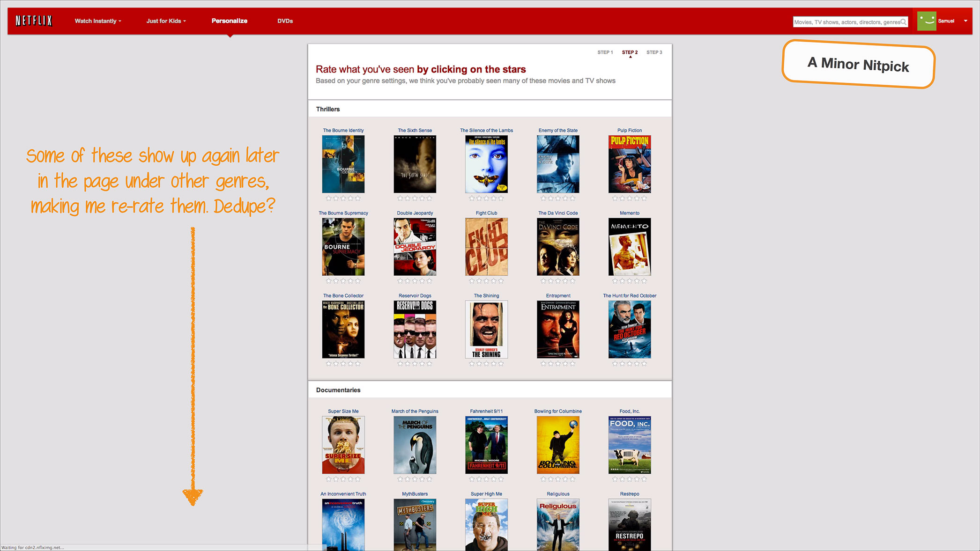Viewport: 980px width, 551px height.
Task: Rate Memento with its star row
Action: point(630,281)
